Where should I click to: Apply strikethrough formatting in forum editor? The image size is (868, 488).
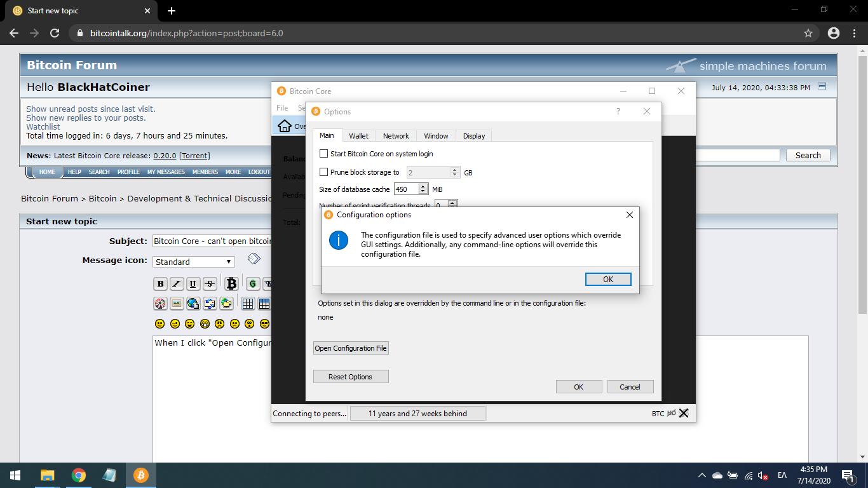point(210,284)
